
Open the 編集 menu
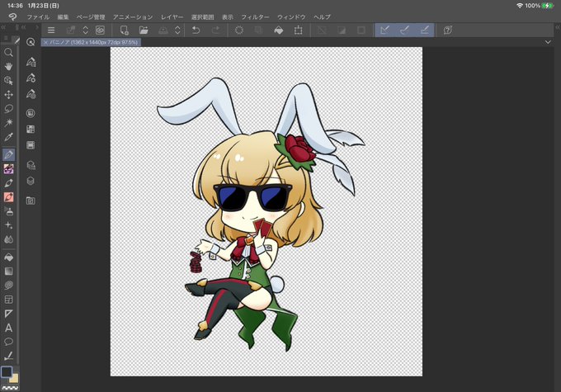pos(63,17)
